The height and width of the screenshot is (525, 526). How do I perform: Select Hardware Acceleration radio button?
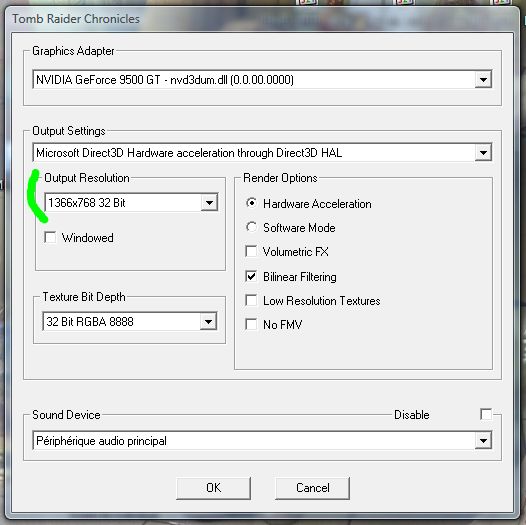click(251, 203)
